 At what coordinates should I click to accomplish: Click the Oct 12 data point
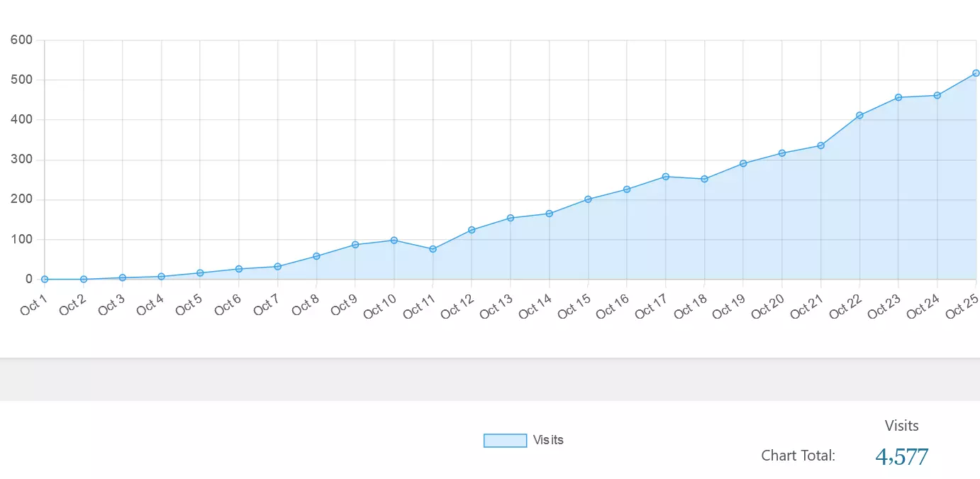[x=472, y=230]
